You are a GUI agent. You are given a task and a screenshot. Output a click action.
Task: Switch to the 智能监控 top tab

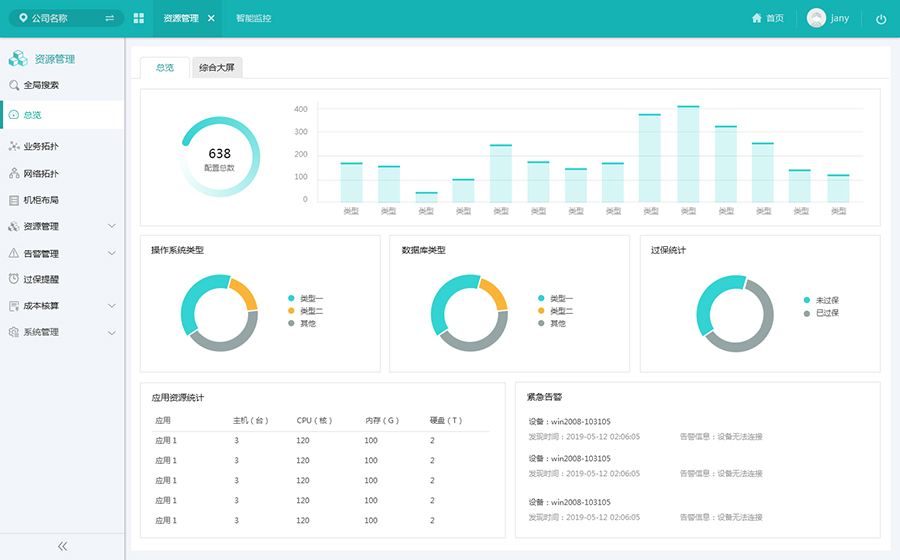pos(253,19)
